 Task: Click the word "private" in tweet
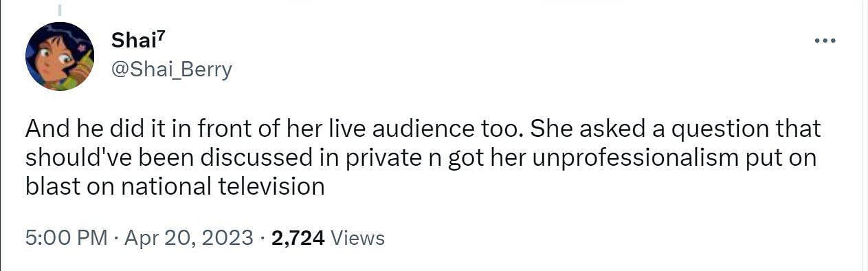pyautogui.click(x=382, y=158)
